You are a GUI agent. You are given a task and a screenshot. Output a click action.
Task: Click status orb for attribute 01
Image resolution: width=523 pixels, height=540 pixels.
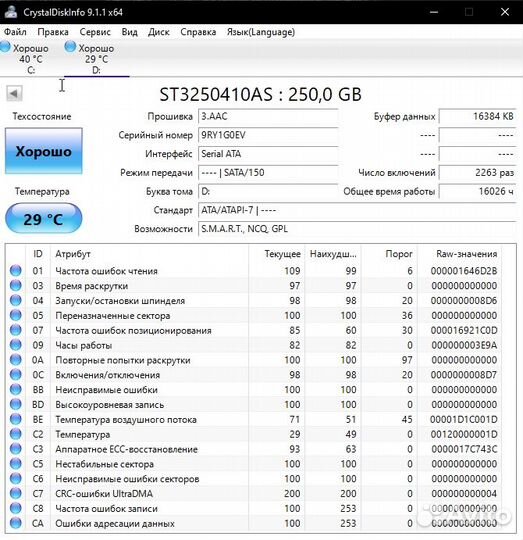point(15,271)
